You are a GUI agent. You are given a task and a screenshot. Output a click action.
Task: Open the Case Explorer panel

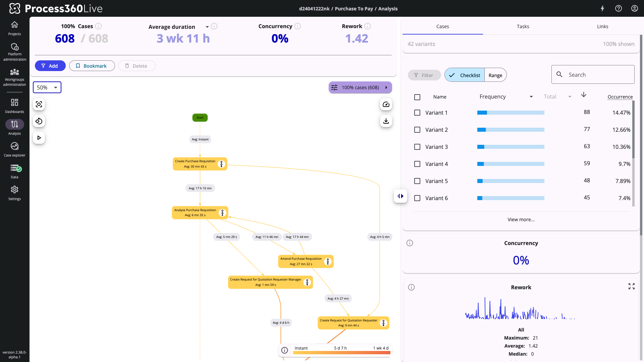[15, 149]
